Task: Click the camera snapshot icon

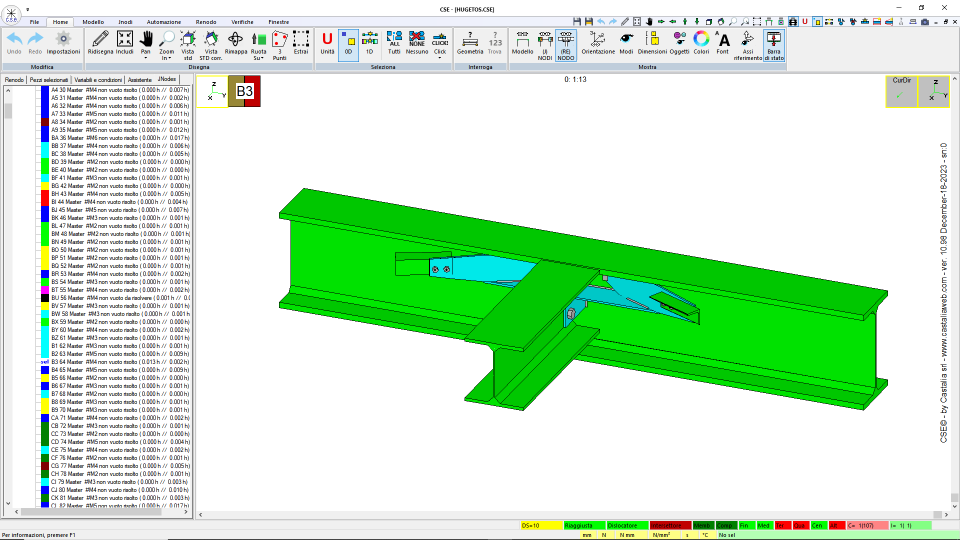Action: click(x=924, y=21)
